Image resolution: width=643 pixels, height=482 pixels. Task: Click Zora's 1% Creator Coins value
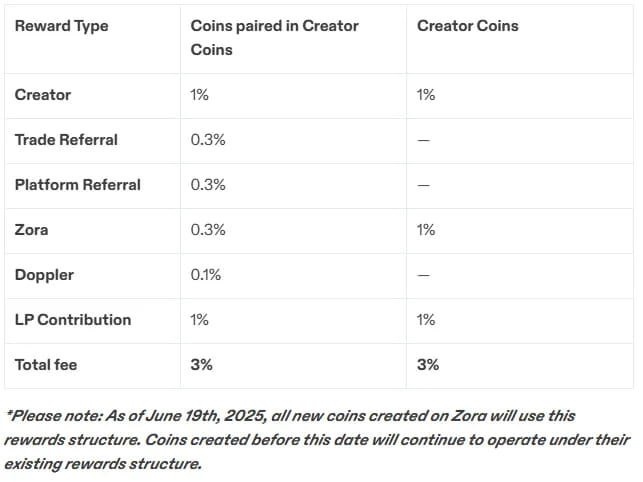click(x=426, y=230)
